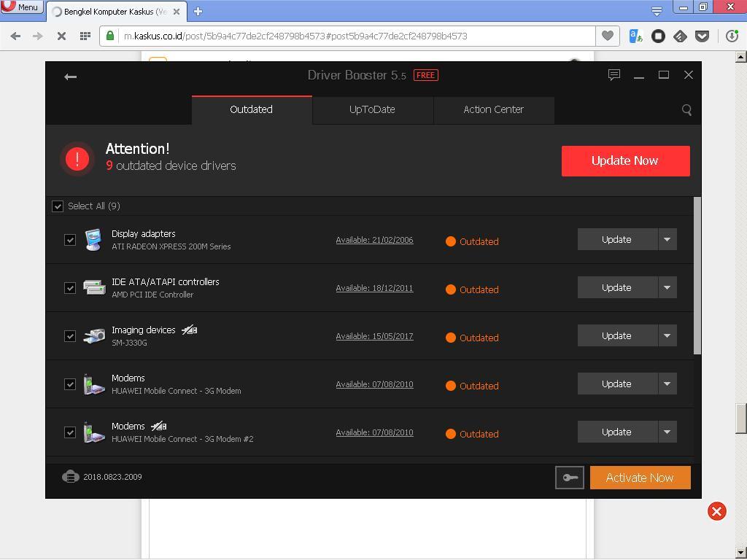Click the driver list vertical scrollbar thumb

(697, 276)
